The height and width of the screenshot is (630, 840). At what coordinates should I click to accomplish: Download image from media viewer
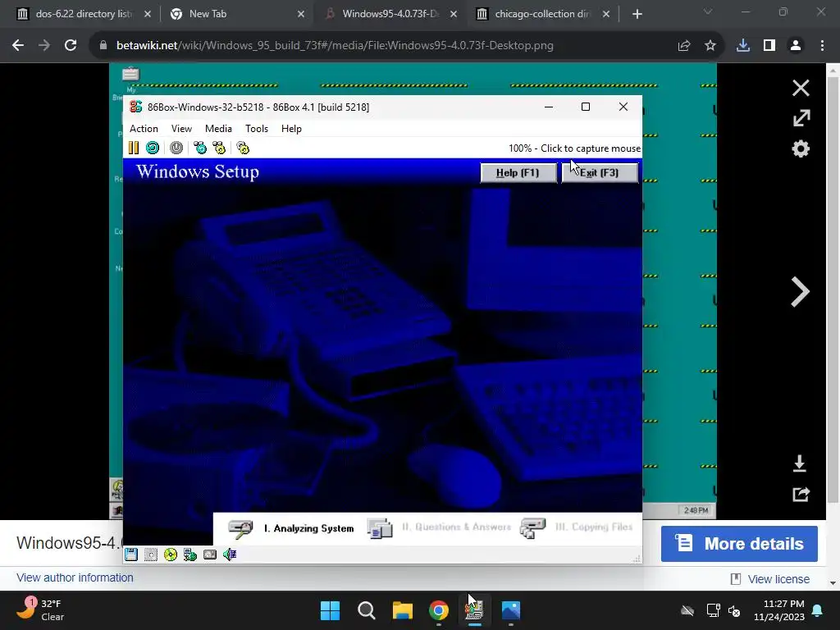(800, 463)
